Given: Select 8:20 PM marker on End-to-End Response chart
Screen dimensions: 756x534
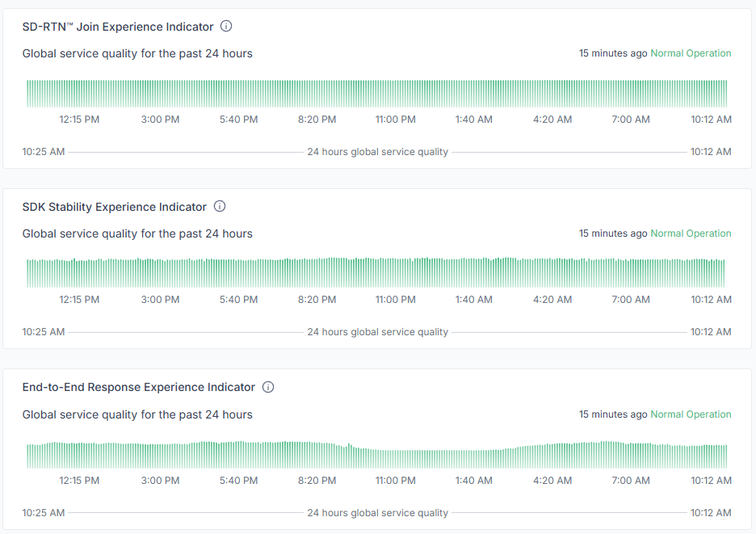Looking at the screenshot, I should pyautogui.click(x=317, y=481).
